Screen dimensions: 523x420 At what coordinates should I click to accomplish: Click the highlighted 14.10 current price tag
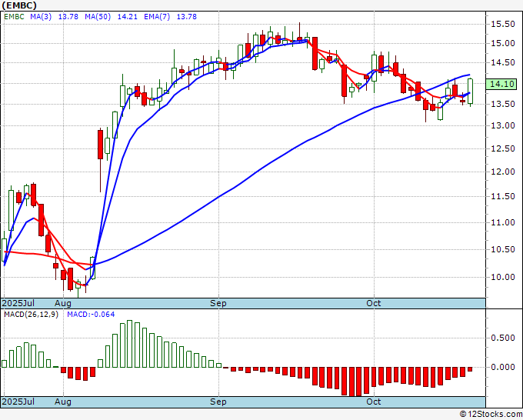(501, 84)
